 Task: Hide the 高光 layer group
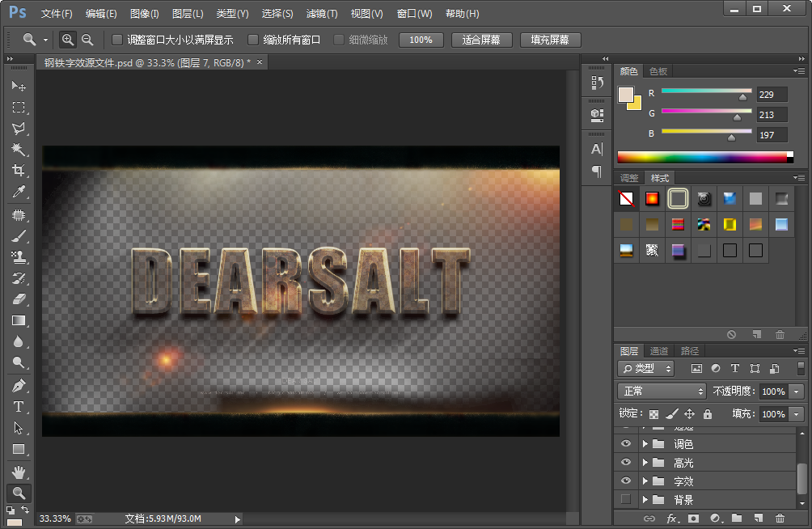[x=625, y=463]
